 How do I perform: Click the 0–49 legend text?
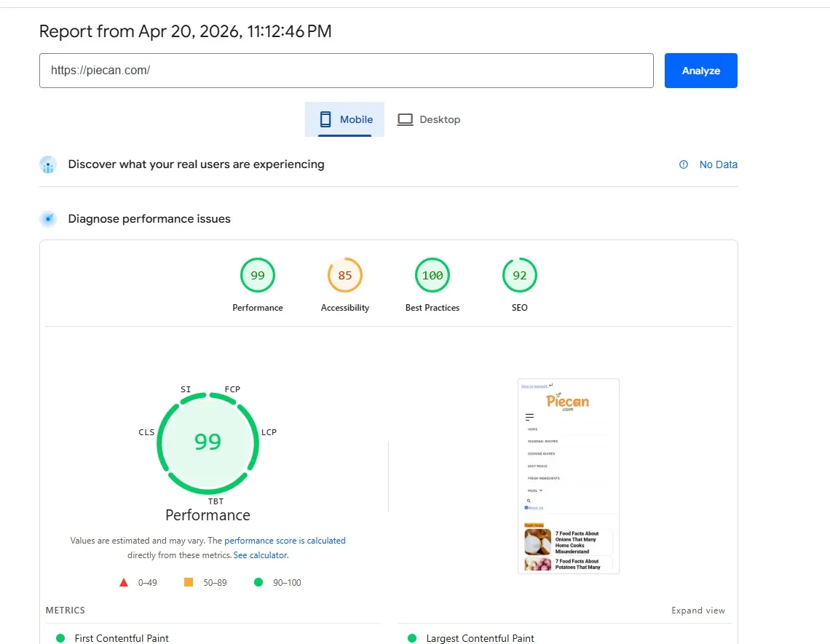(147, 583)
